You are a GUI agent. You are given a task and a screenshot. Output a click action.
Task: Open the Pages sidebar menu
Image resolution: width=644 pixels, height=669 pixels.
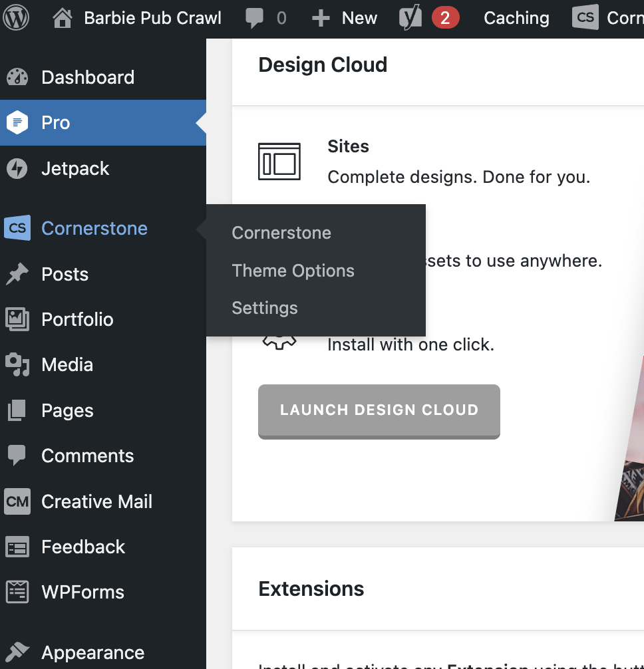67,410
